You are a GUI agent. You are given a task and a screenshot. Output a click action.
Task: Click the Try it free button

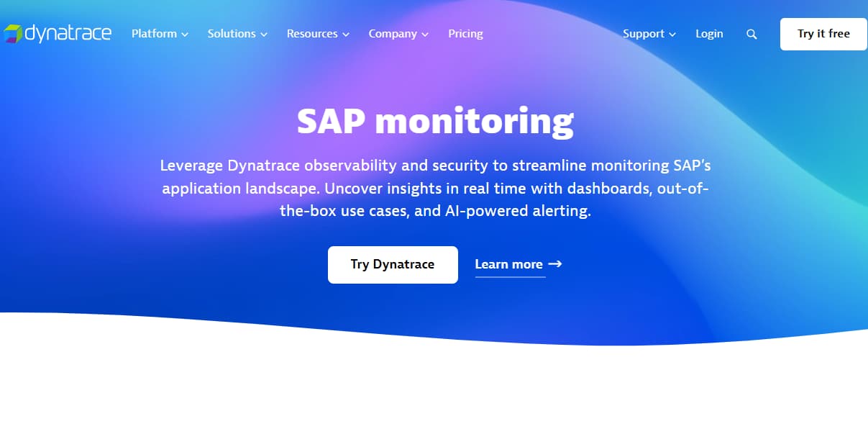point(823,33)
